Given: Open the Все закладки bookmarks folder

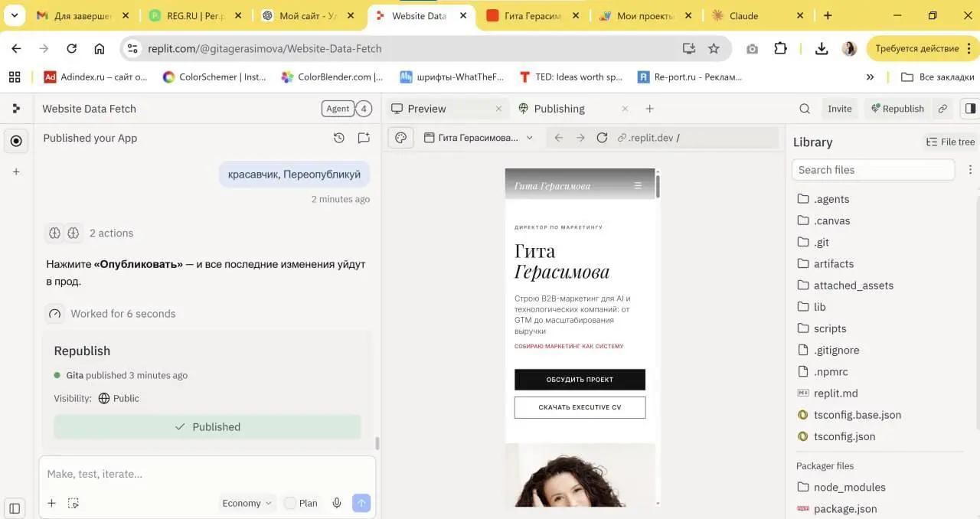Looking at the screenshot, I should click(937, 77).
